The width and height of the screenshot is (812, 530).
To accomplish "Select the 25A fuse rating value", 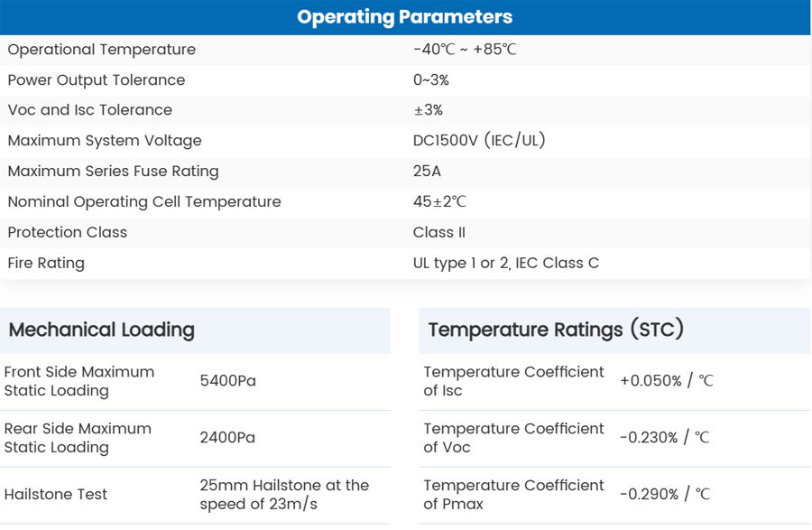I will 427,172.
